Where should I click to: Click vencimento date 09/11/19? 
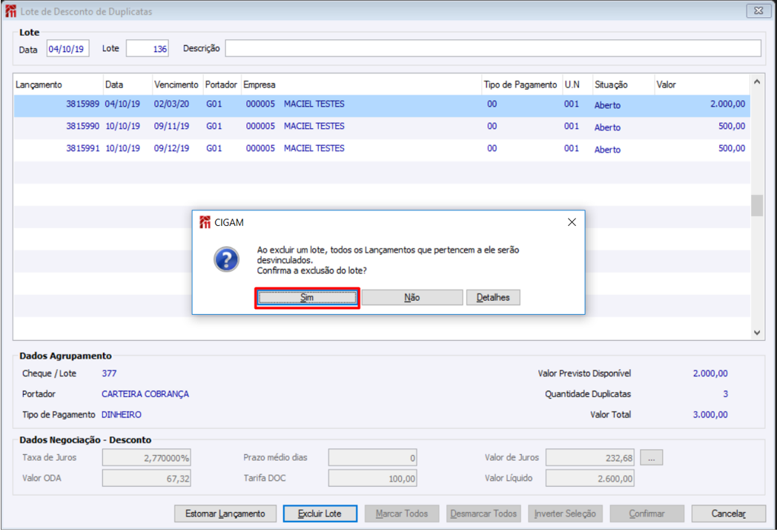click(x=171, y=126)
